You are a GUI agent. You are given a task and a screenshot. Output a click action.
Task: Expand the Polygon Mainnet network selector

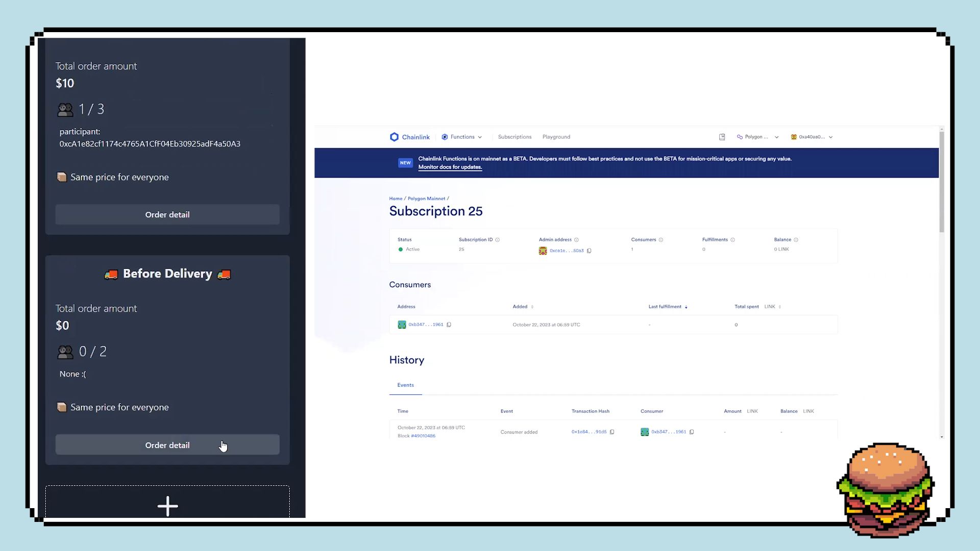coord(758,137)
